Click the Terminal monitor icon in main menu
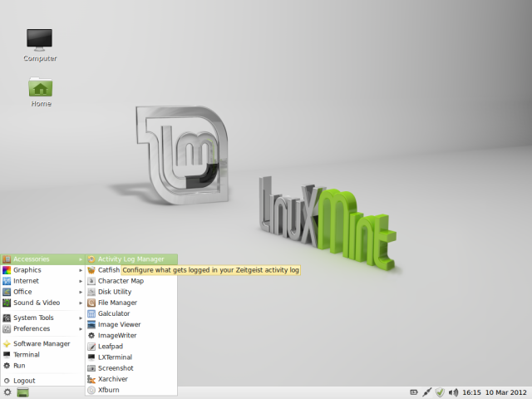The height and width of the screenshot is (399, 532). [7, 355]
